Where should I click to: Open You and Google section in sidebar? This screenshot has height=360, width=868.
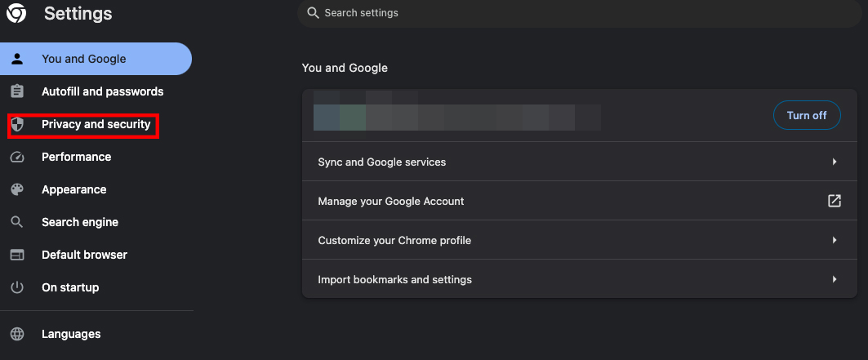tap(96, 59)
